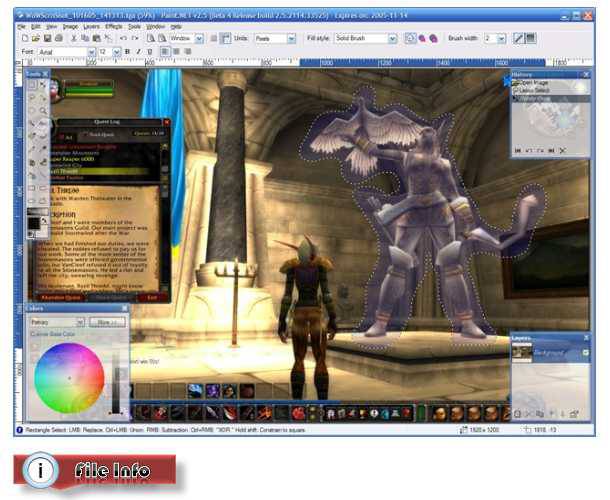610x500 pixels.
Task: Pick a hue on the color wheel
Action: [x=69, y=377]
